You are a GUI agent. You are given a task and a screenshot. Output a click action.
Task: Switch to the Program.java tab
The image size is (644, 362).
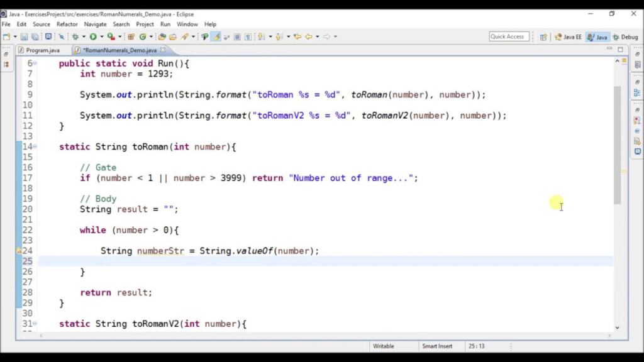pos(40,50)
